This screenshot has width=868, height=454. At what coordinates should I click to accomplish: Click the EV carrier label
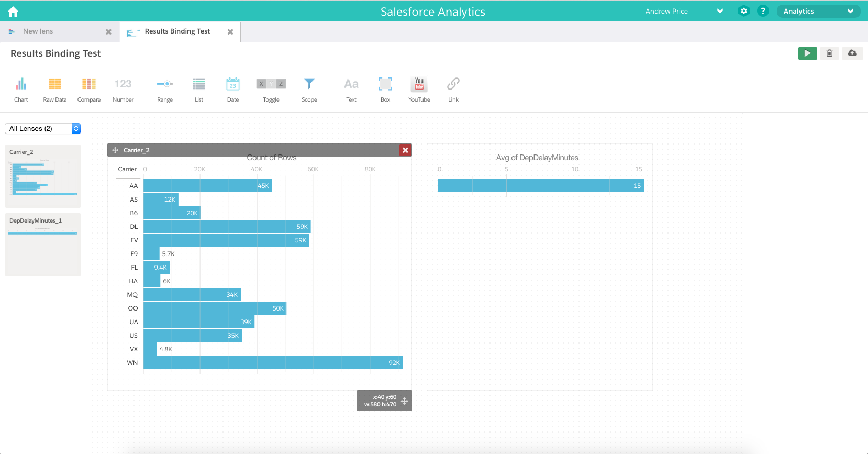point(134,240)
